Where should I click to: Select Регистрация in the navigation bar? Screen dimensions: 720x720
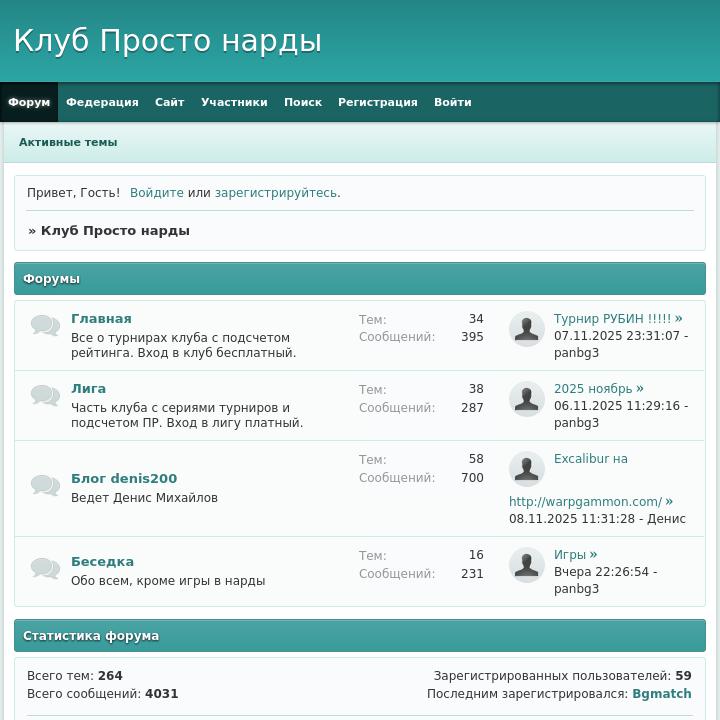(x=378, y=102)
